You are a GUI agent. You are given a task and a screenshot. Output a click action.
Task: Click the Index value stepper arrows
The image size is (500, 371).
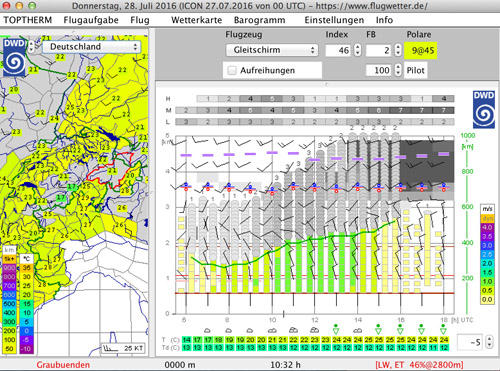(357, 50)
